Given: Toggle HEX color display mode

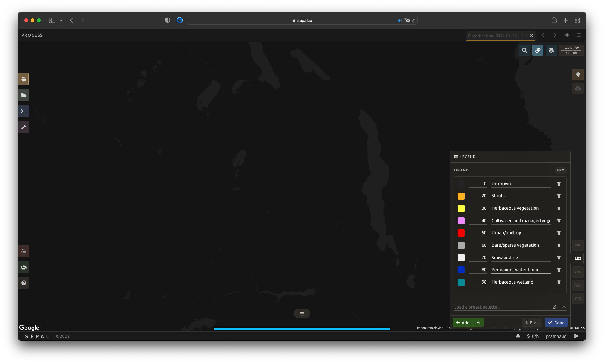Looking at the screenshot, I should [x=560, y=170].
